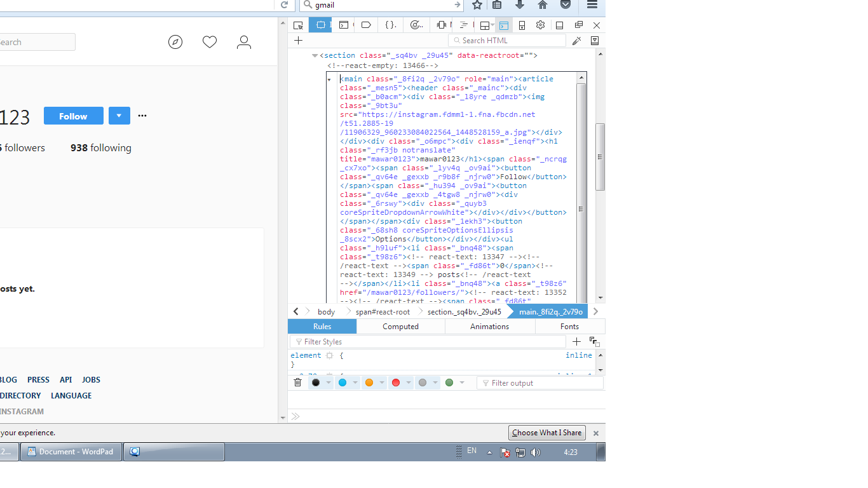Viewport: 868px width, 488px height.
Task: Toggle the split console button
Action: pos(504,25)
